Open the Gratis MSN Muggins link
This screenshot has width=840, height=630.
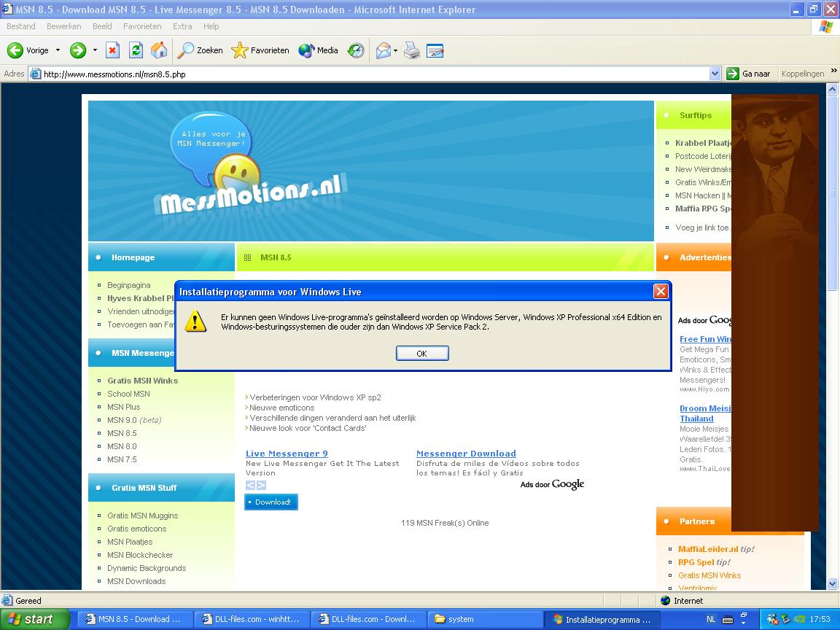(x=142, y=516)
